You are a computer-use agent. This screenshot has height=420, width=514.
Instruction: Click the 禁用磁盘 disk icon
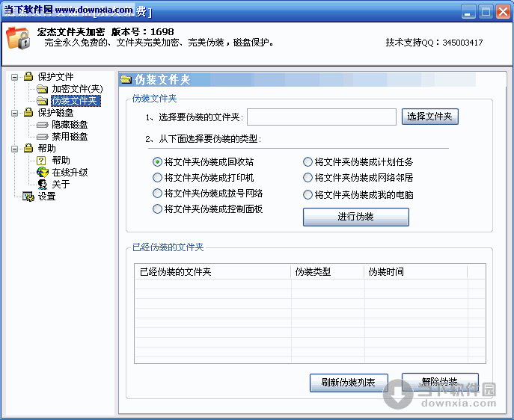coord(43,137)
